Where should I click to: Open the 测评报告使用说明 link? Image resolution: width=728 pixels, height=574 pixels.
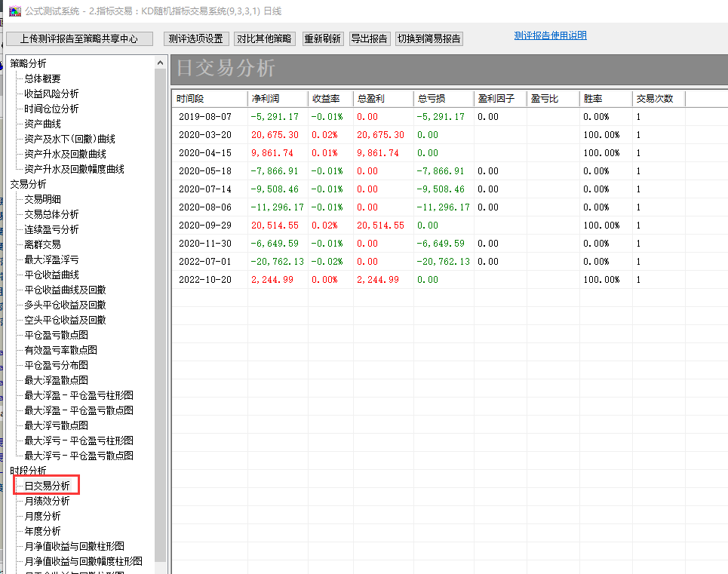click(x=550, y=35)
